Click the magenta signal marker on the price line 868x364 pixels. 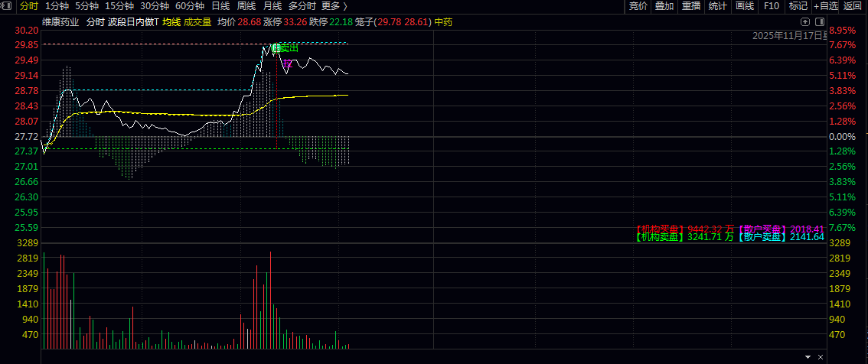point(287,63)
